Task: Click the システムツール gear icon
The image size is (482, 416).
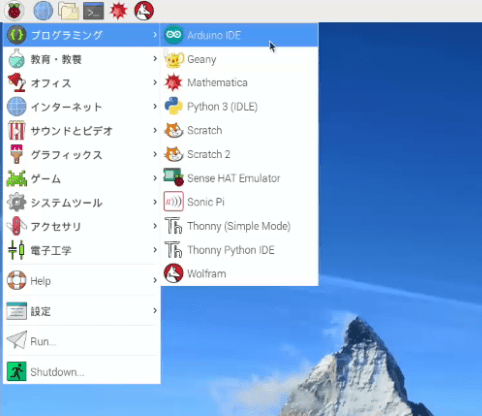Action: coord(16,202)
